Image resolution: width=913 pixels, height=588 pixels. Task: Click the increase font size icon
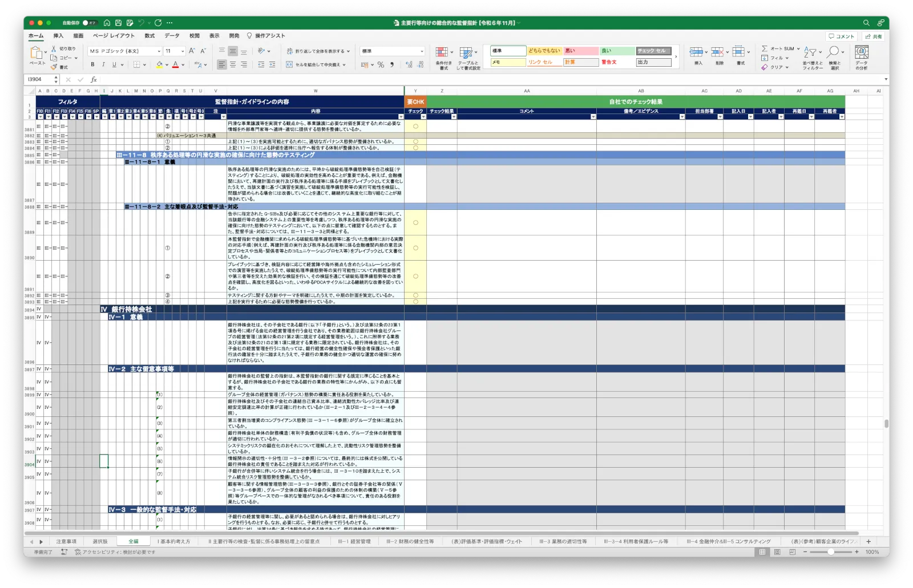point(192,51)
